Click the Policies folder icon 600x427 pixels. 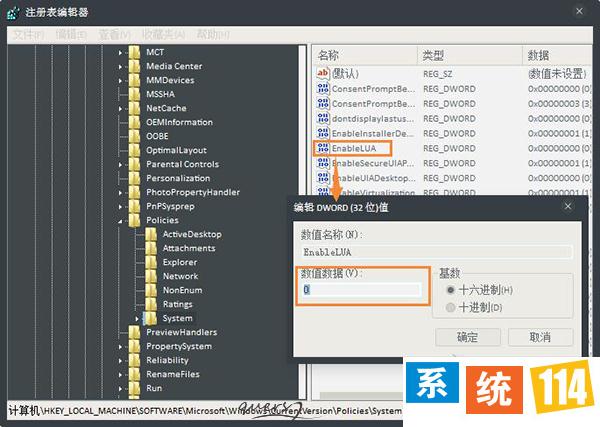[134, 220]
